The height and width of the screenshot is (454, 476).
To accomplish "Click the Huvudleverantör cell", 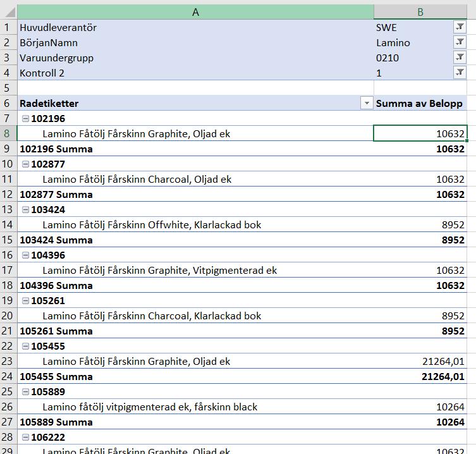I will click(x=195, y=27).
